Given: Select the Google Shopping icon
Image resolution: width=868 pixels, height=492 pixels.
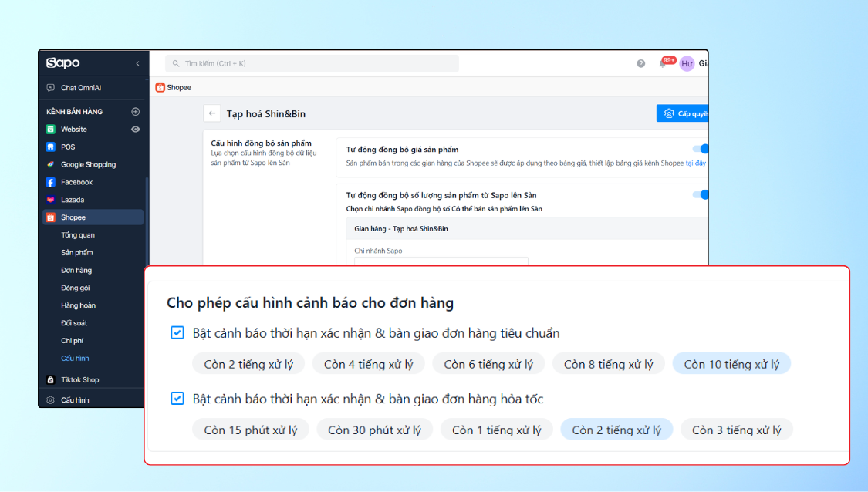Looking at the screenshot, I should tap(51, 164).
